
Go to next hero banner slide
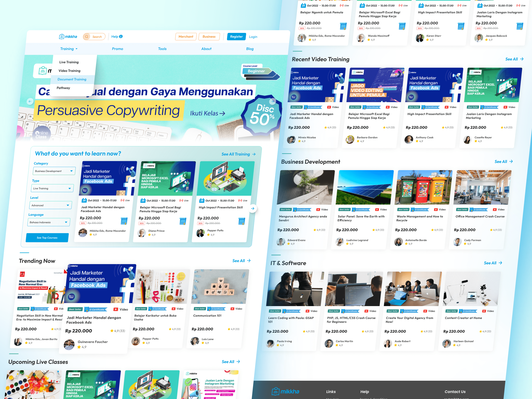coord(272,101)
